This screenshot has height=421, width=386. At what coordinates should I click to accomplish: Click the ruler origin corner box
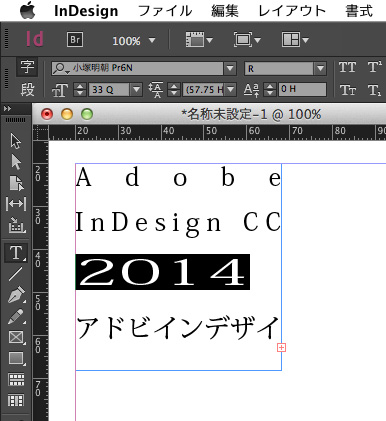coord(41,132)
